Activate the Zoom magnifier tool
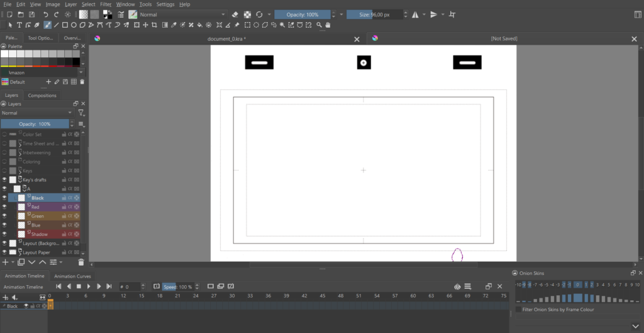This screenshot has width=644, height=333. (319, 25)
